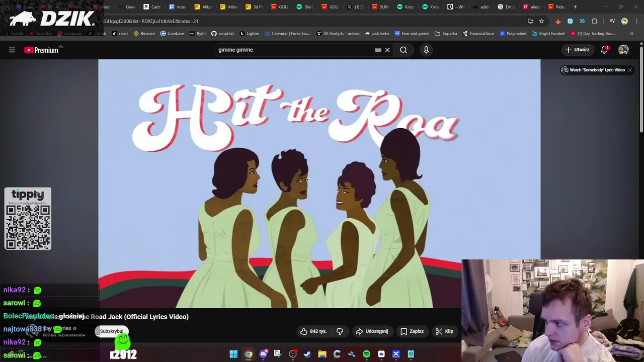
Task: Switch to the 'adida' browser tab
Action: 481,7
